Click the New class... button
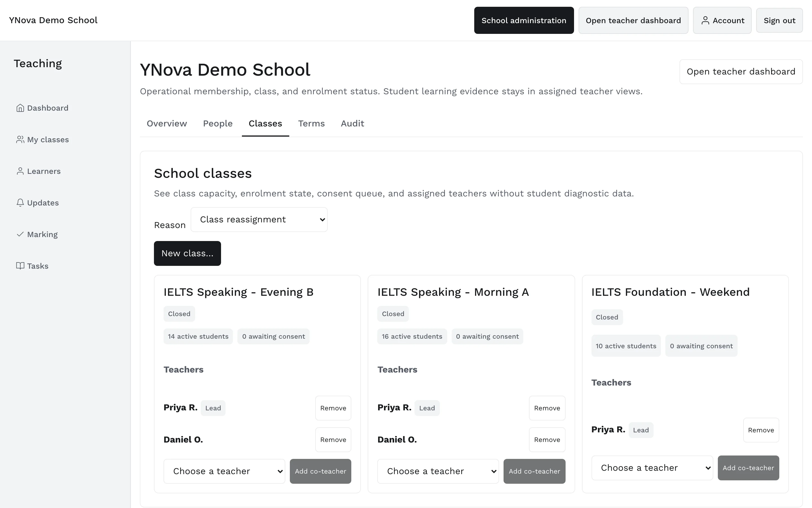The width and height of the screenshot is (812, 508). [187, 253]
